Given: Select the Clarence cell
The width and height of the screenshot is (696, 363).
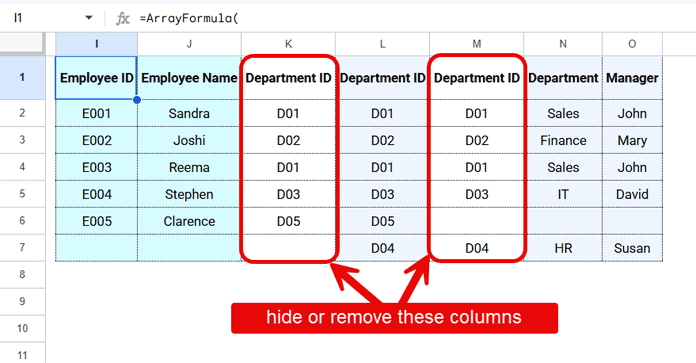Looking at the screenshot, I should 190,221.
